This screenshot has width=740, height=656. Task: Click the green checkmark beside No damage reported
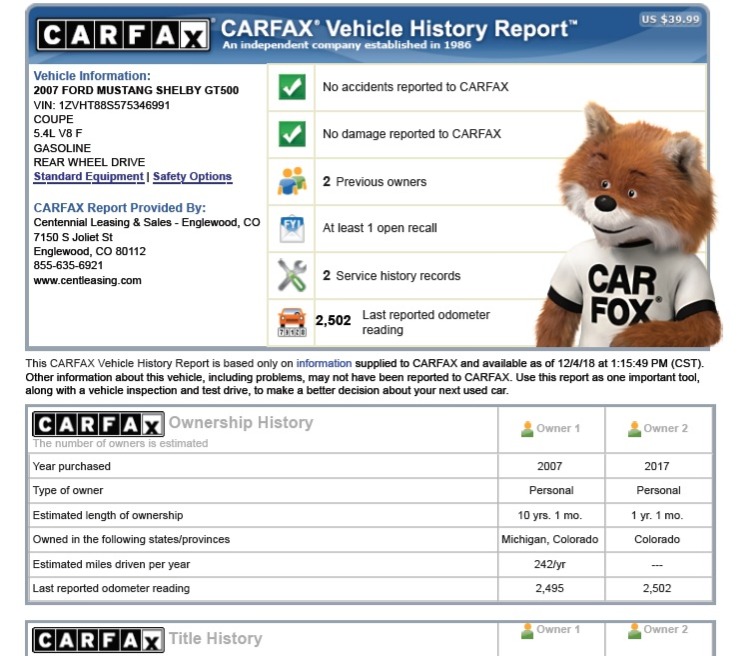point(292,134)
